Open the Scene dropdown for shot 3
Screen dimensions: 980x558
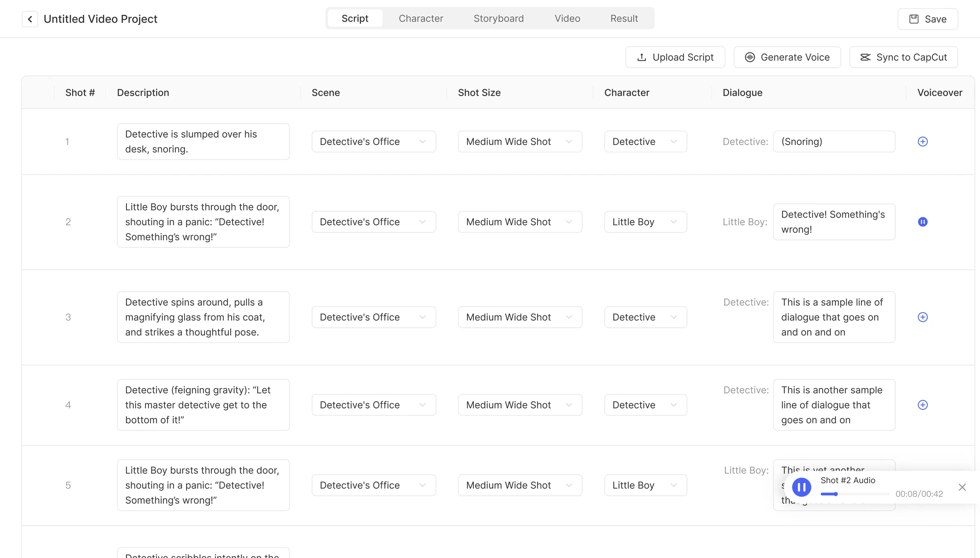(374, 317)
